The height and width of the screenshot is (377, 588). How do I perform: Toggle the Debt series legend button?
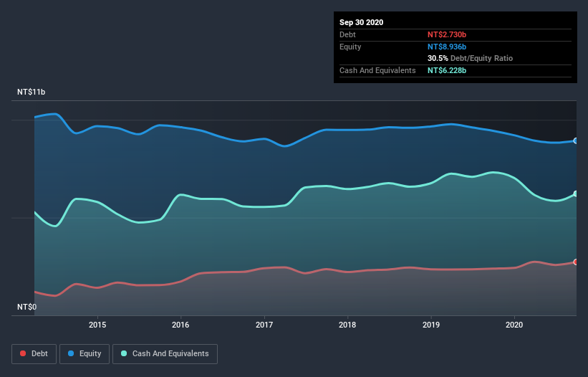tap(34, 354)
